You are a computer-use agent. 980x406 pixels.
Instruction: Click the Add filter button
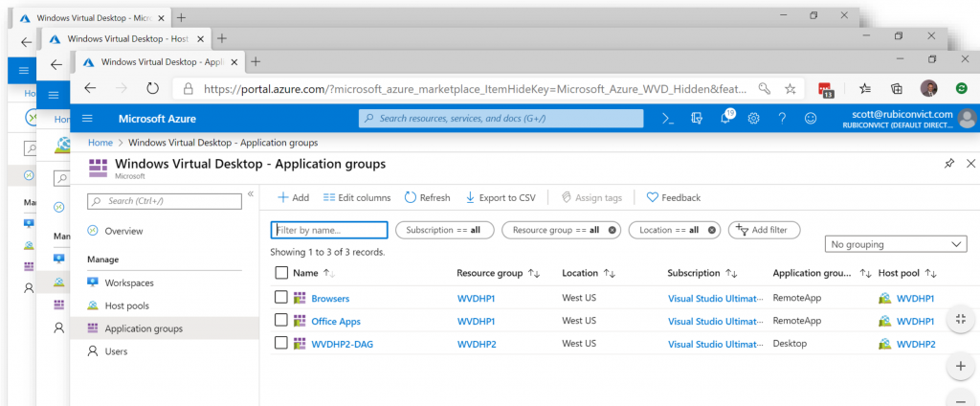tap(764, 230)
